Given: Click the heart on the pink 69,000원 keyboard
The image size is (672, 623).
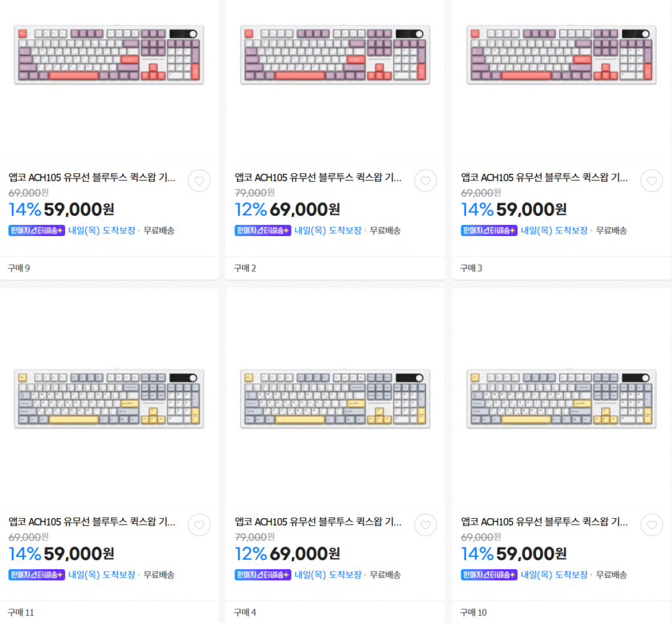Looking at the screenshot, I should (425, 180).
